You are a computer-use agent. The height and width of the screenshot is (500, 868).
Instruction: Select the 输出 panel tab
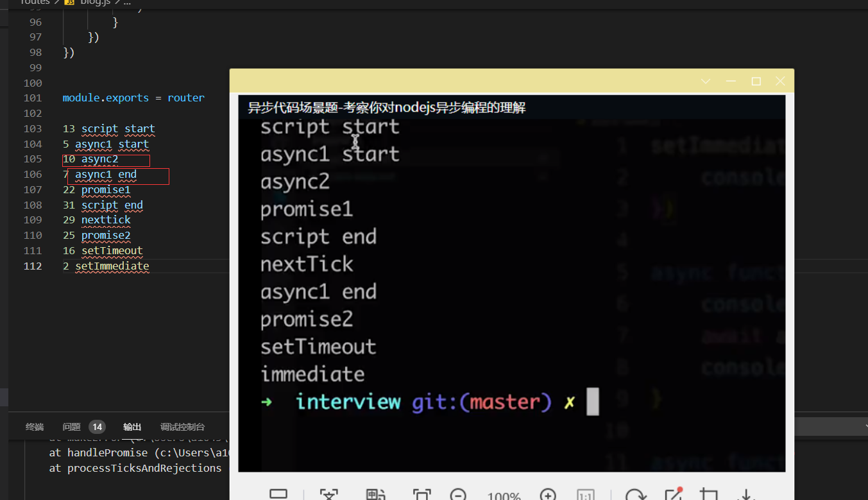click(132, 427)
